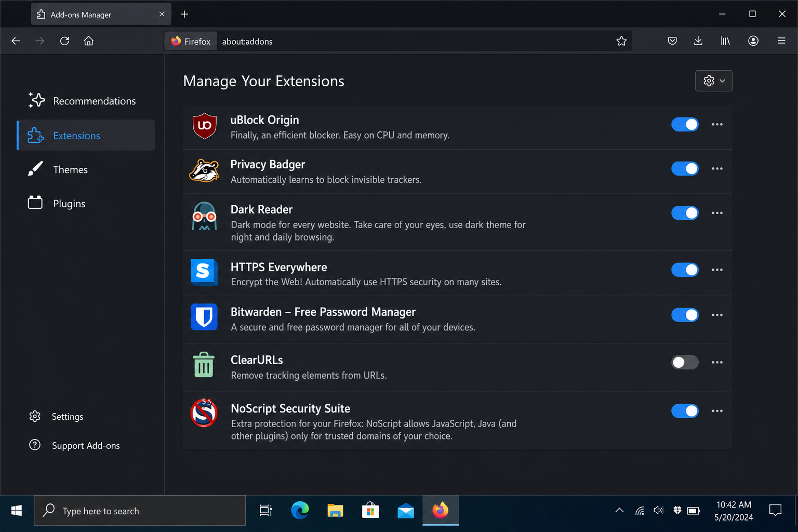
Task: Open ClearURLs more options menu
Action: 717,363
